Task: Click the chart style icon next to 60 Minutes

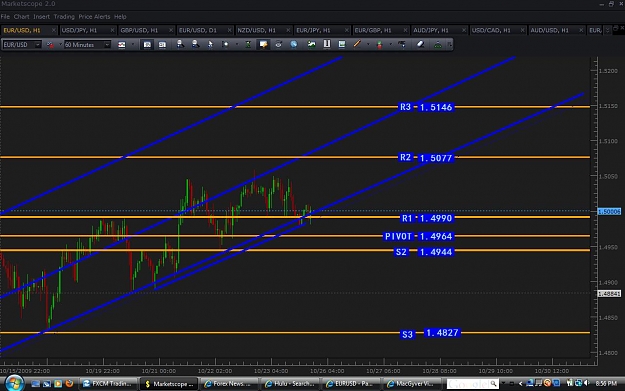Action: 122,45
